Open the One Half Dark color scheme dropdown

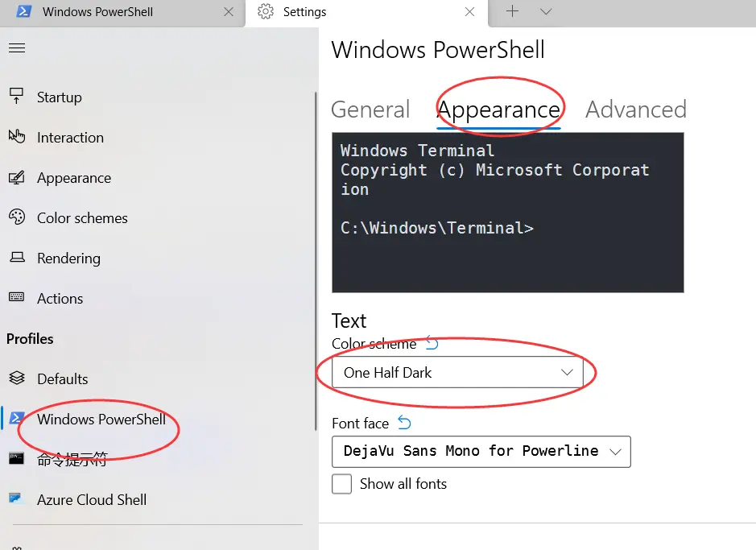pyautogui.click(x=457, y=373)
